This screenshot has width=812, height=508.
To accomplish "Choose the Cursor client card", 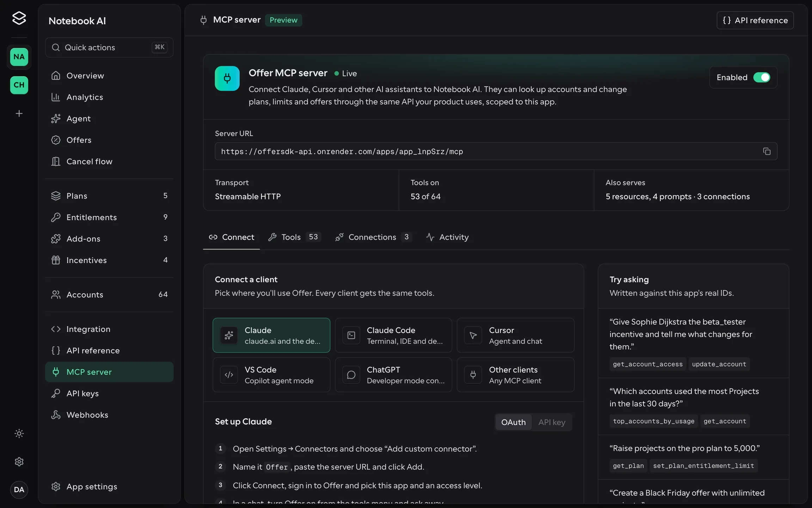I will click(516, 335).
